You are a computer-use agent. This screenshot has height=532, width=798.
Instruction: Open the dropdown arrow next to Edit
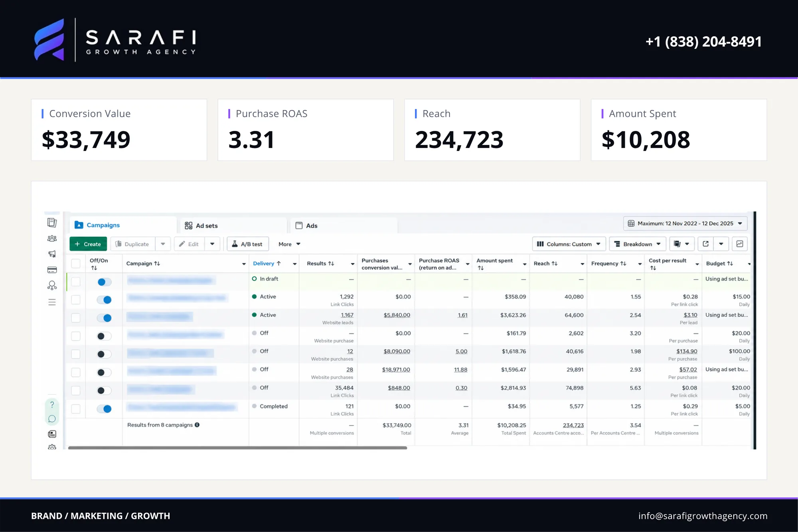click(x=212, y=244)
